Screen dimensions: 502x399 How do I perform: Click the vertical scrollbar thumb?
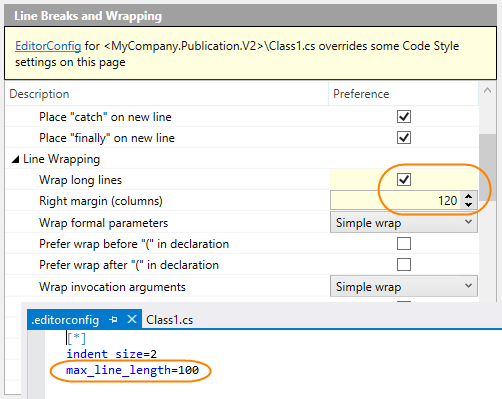click(487, 168)
